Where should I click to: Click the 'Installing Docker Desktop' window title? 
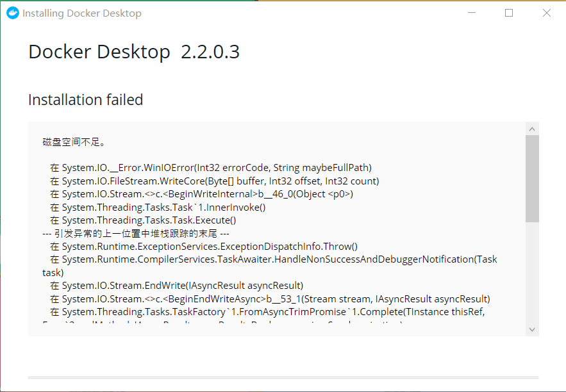tap(82, 13)
